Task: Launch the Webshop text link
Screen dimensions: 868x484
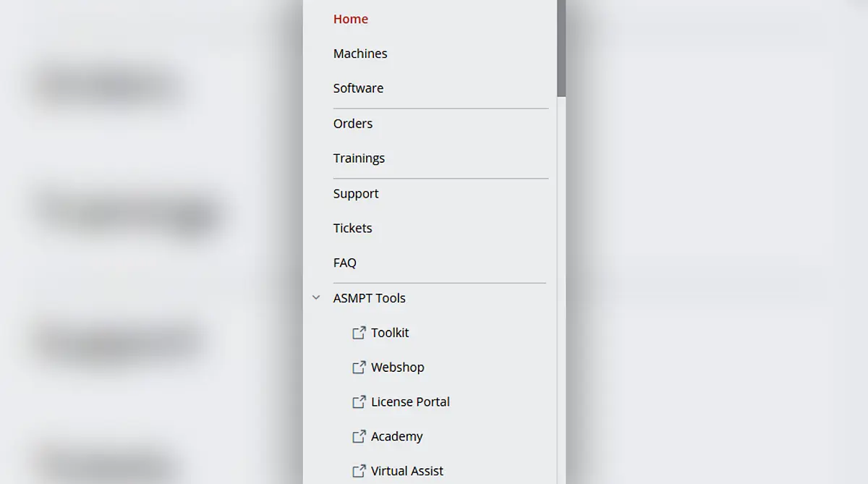Action: point(398,368)
